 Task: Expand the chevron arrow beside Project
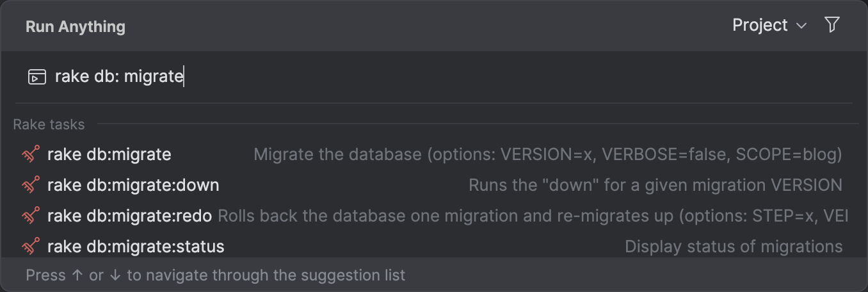tap(801, 26)
